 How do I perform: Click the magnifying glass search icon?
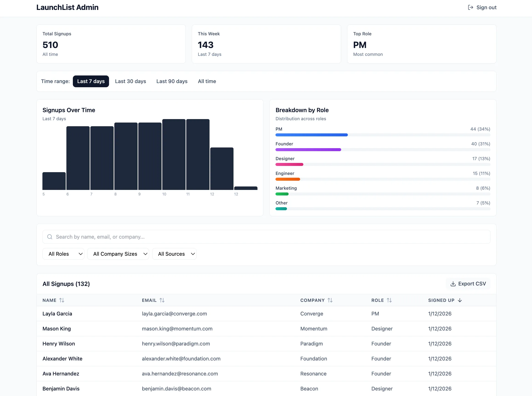(x=50, y=237)
